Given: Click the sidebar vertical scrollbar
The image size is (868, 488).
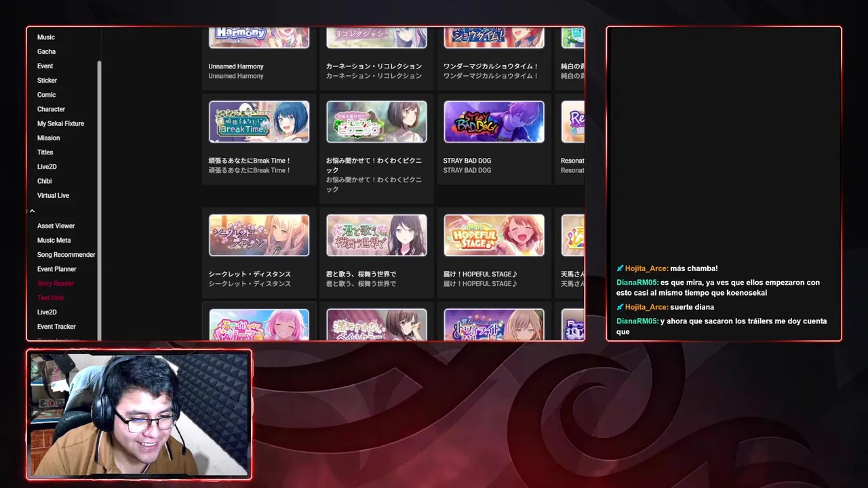Looking at the screenshot, I should tap(99, 200).
